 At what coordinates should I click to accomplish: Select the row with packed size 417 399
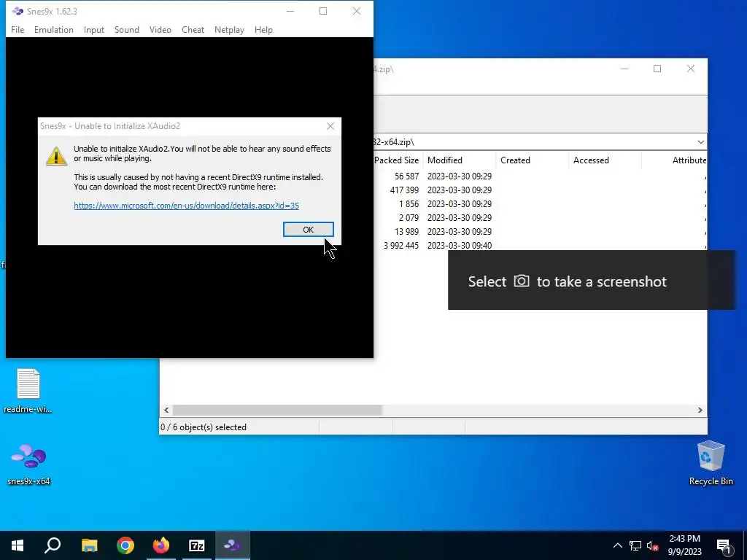(x=541, y=190)
